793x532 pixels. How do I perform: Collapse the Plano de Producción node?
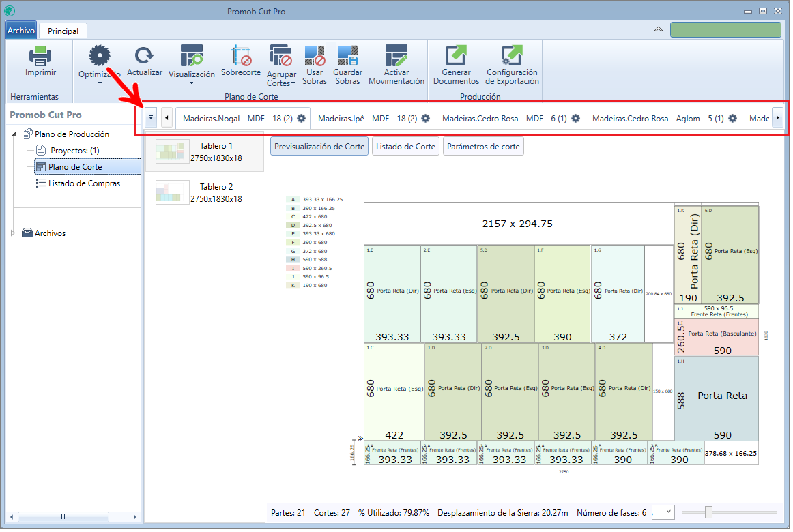click(14, 134)
